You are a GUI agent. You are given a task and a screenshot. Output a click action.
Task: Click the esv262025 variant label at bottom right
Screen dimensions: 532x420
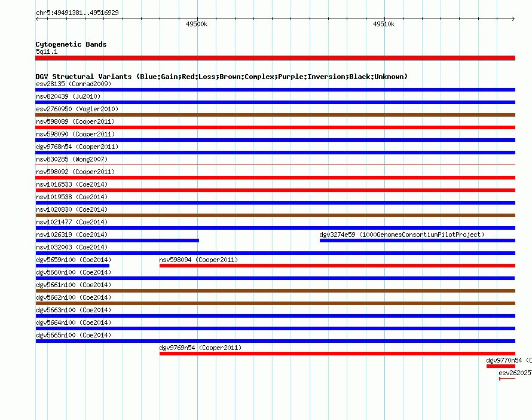coord(515,373)
